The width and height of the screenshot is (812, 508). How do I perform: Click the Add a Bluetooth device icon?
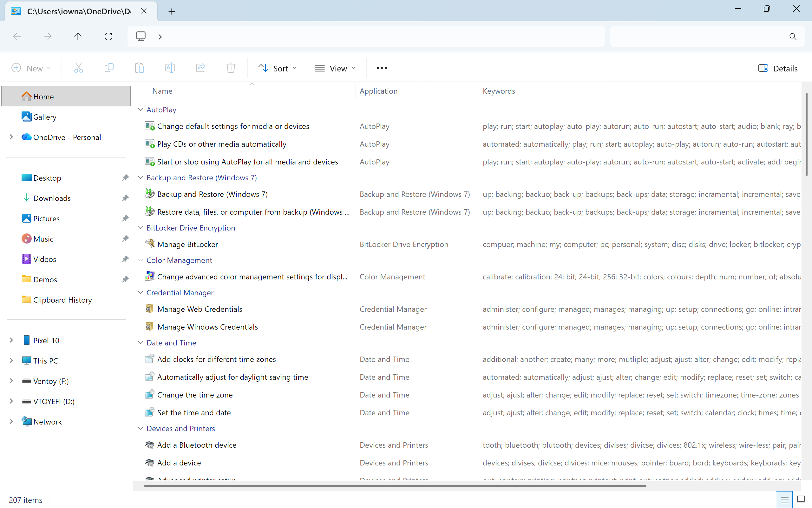point(150,444)
